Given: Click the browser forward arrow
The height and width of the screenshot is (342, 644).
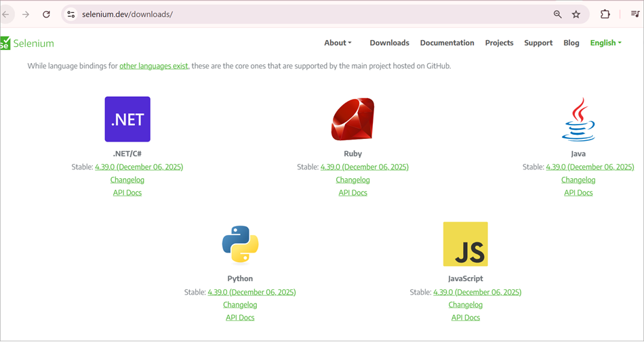Looking at the screenshot, I should [x=26, y=14].
